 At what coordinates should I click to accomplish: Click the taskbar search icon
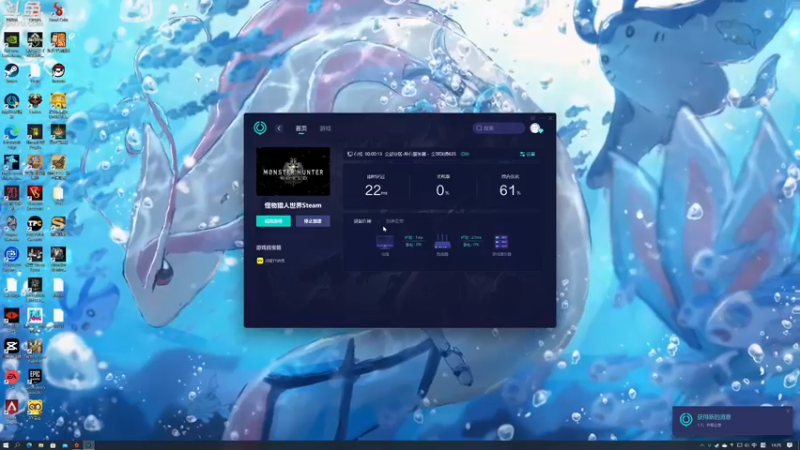17,445
